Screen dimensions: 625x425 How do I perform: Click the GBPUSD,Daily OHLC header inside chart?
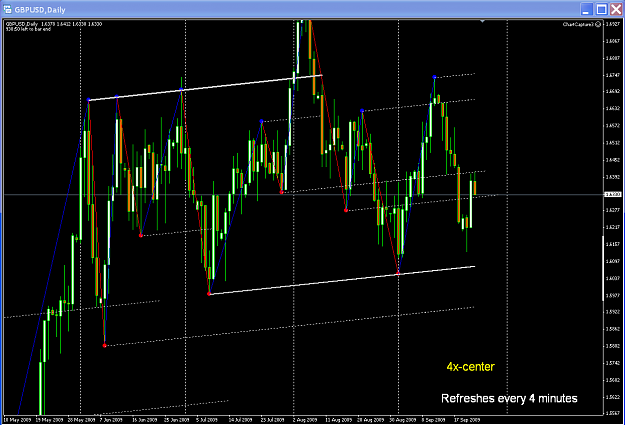54,24
